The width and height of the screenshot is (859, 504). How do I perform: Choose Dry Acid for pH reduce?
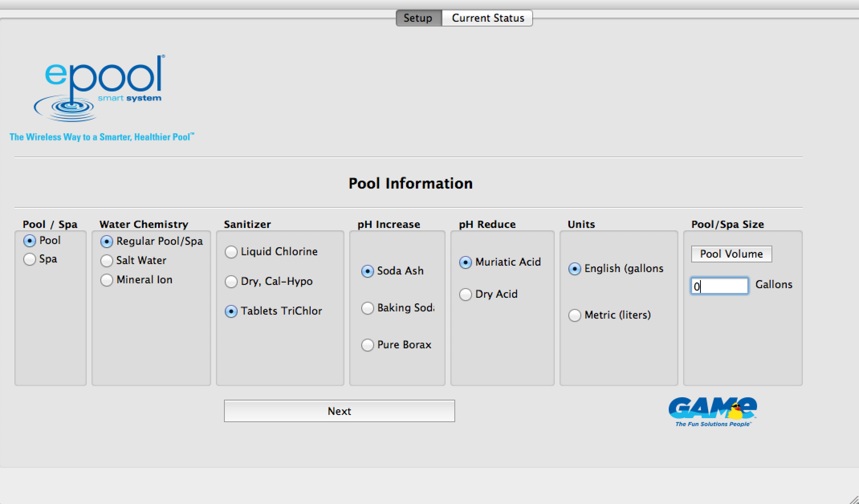pyautogui.click(x=465, y=294)
